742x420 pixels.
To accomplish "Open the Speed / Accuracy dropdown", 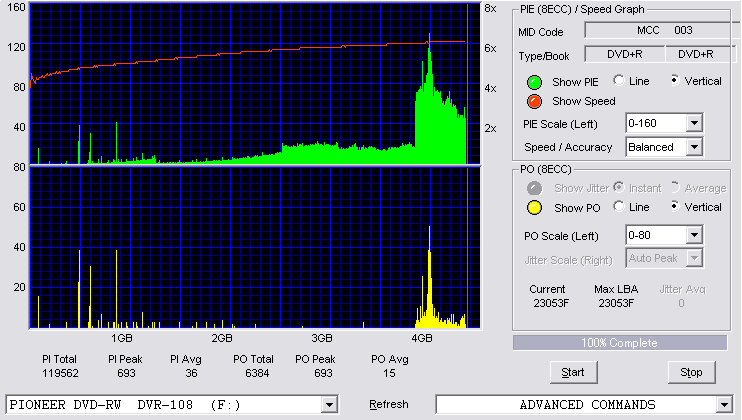I will (694, 147).
